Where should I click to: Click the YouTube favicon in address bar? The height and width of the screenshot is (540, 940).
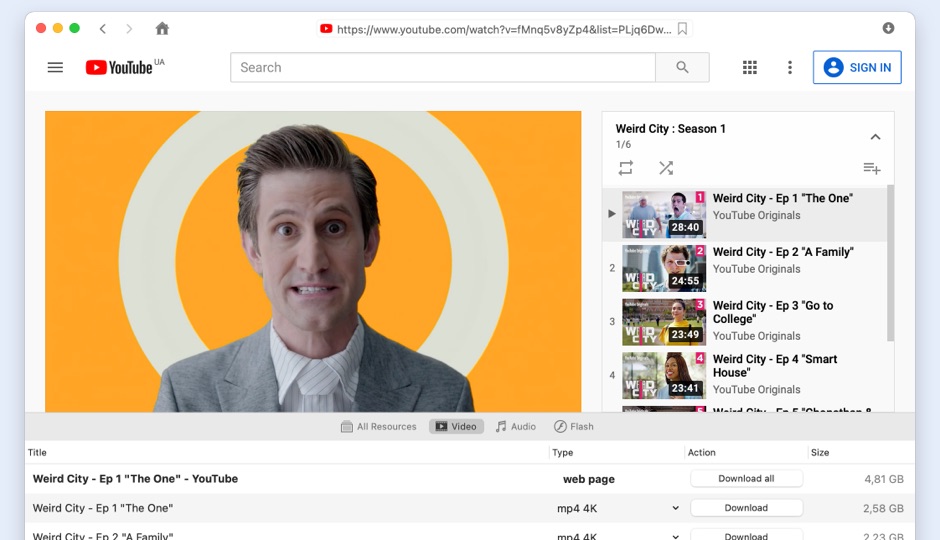click(x=326, y=29)
